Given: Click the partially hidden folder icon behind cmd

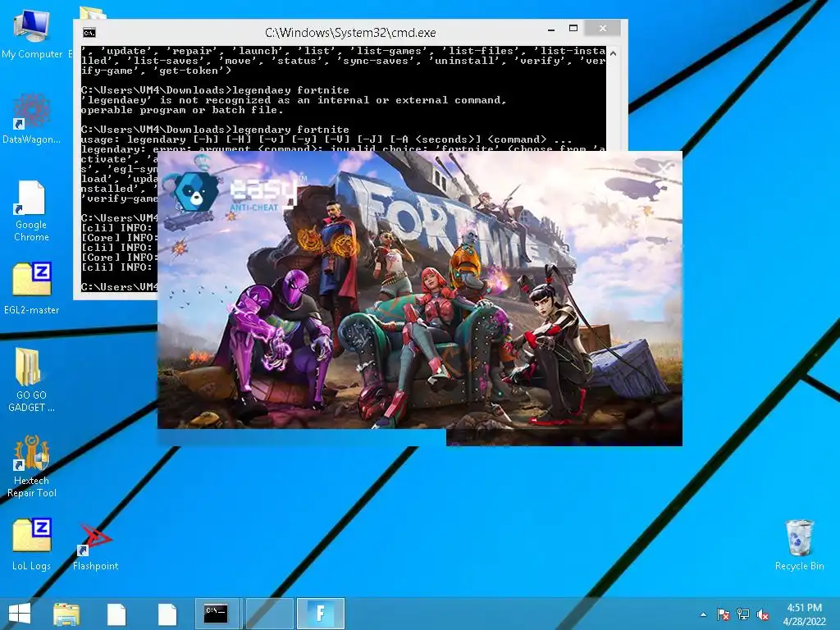Looking at the screenshot, I should coord(92,12).
